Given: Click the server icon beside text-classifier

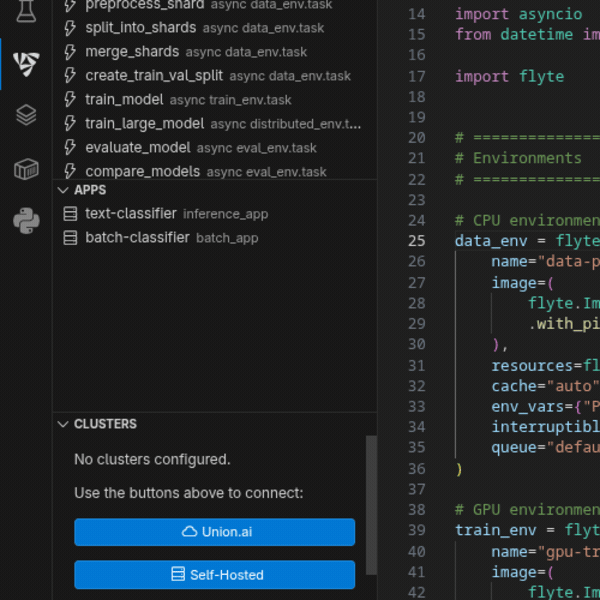Looking at the screenshot, I should [x=70, y=214].
